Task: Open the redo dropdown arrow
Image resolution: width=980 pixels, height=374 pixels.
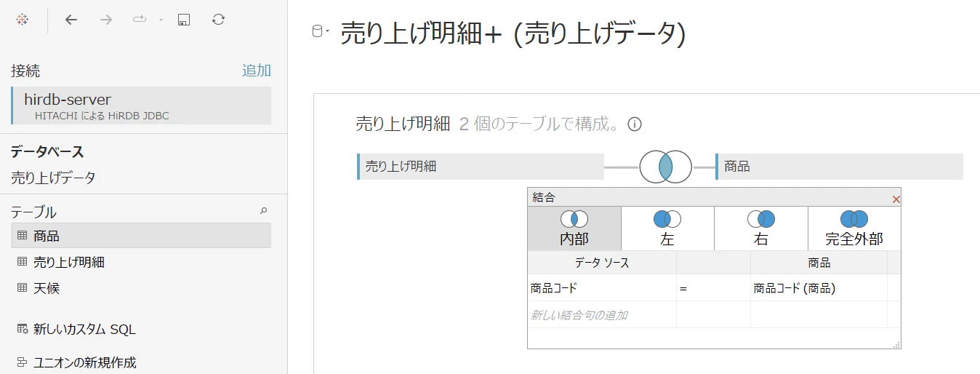Action: 160,20
